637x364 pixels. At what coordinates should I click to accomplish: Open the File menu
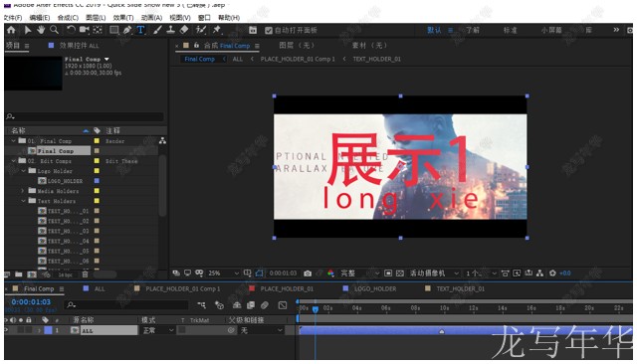coord(13,18)
